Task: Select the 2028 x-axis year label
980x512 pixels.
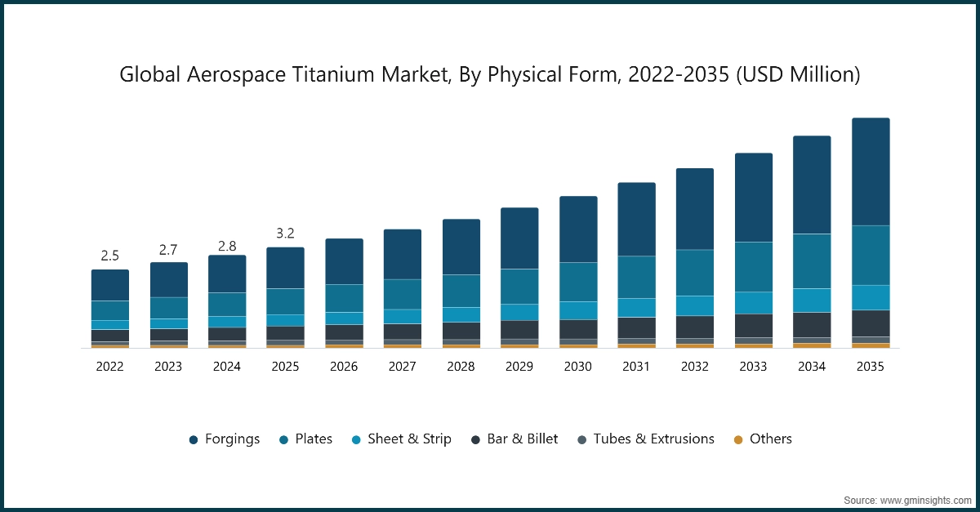Action: [461, 367]
